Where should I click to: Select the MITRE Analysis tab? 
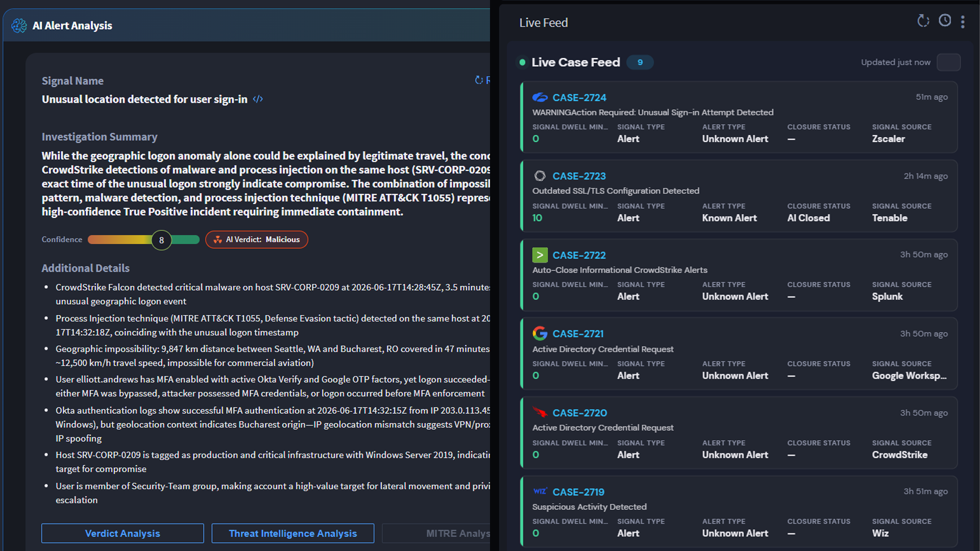click(436, 533)
